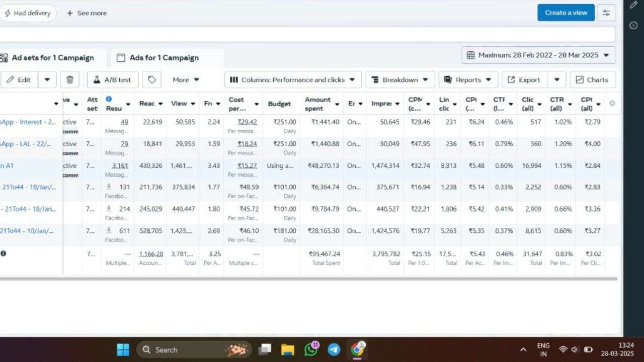Open the filter settings sliders icon
This screenshot has width=644, height=362.
[606, 13]
